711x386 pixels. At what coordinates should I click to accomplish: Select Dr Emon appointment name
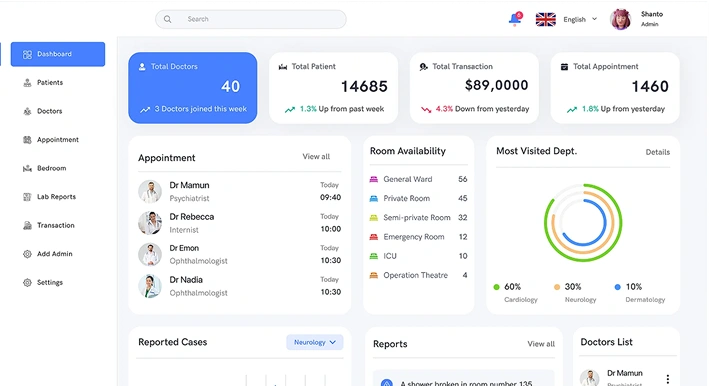(184, 248)
